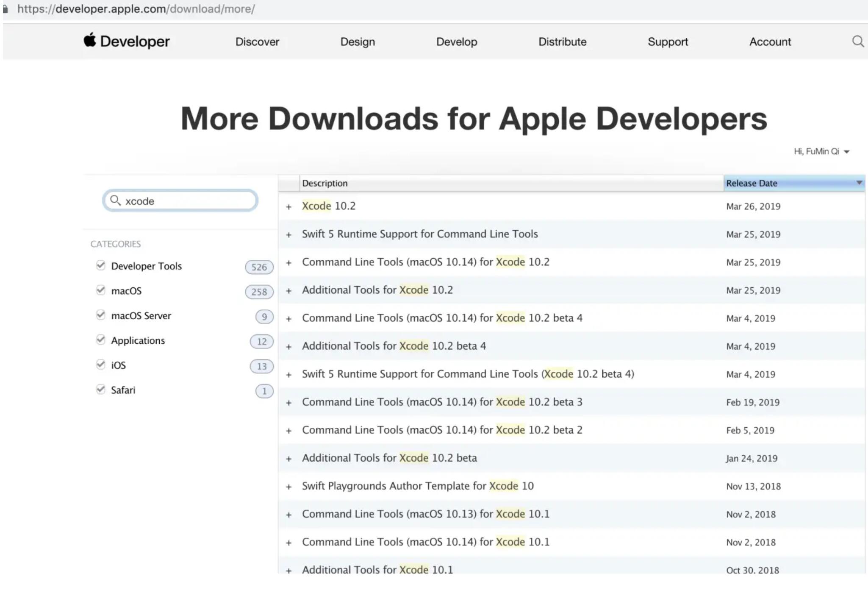Click the 526 count badge for Developer Tools
Image resolution: width=868 pixels, height=596 pixels.
tap(259, 267)
